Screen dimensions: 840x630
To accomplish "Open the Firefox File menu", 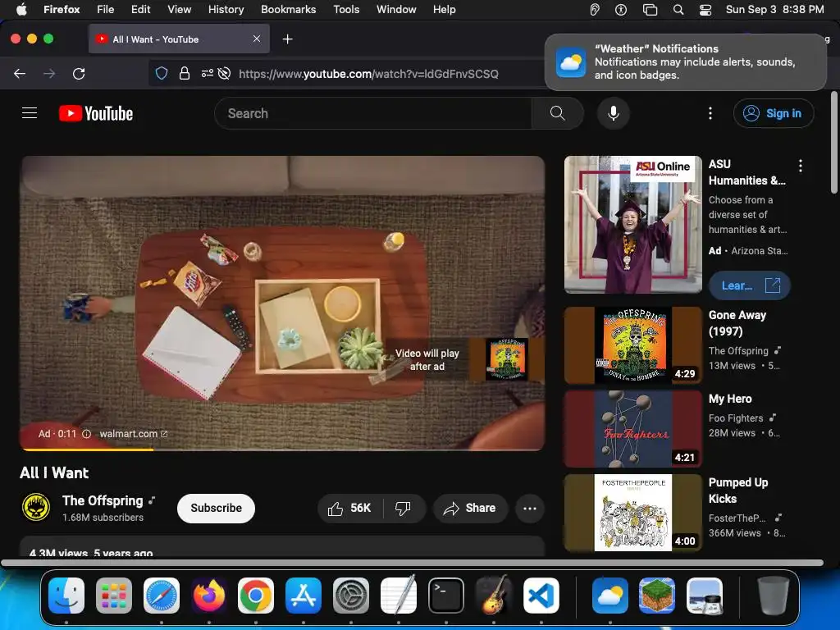I will pyautogui.click(x=105, y=9).
